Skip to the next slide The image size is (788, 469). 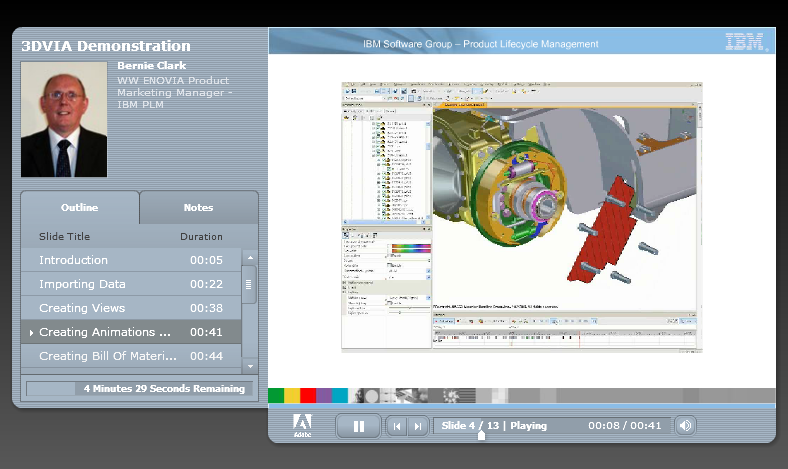coord(418,426)
